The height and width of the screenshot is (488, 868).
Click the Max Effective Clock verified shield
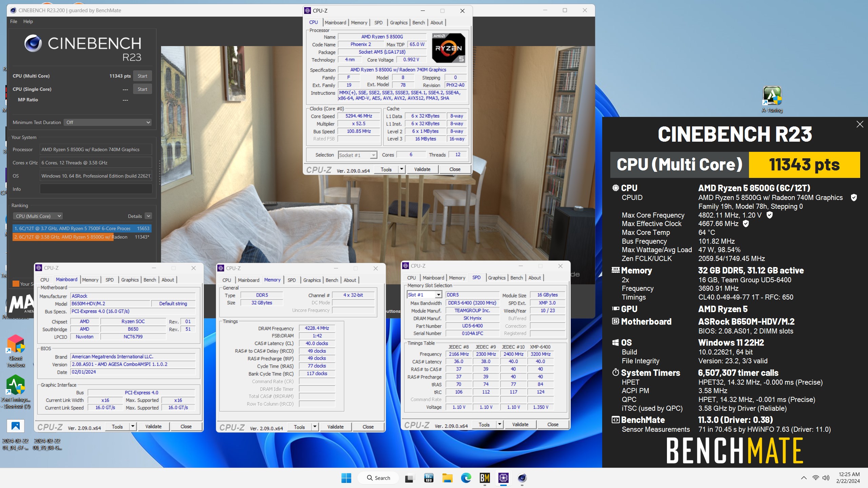click(746, 224)
